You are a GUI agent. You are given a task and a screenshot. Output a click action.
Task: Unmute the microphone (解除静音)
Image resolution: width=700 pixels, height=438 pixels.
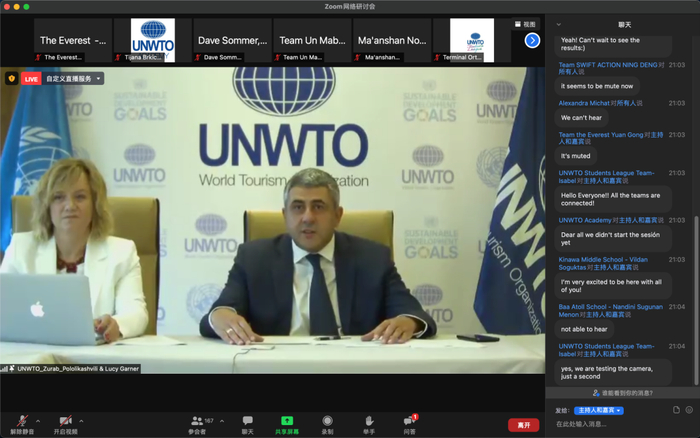point(21,423)
